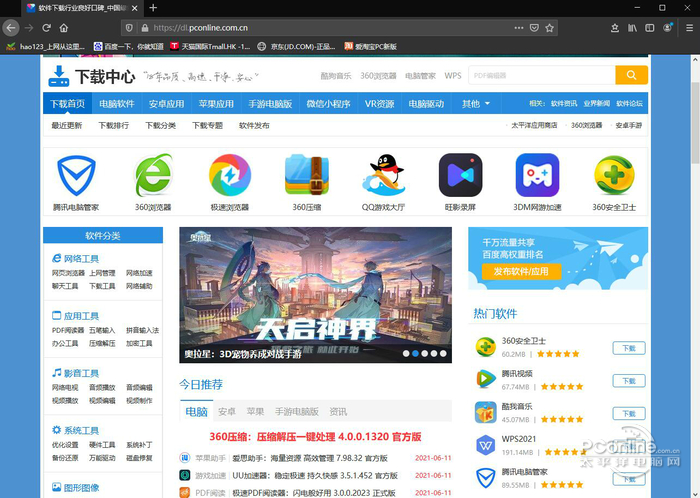Go to browser home page icon
700x498 pixels.
[64, 28]
